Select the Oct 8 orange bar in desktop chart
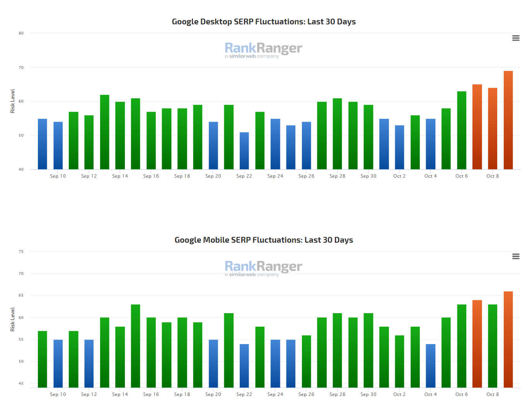Screen dimensions: 532x408 (492, 129)
